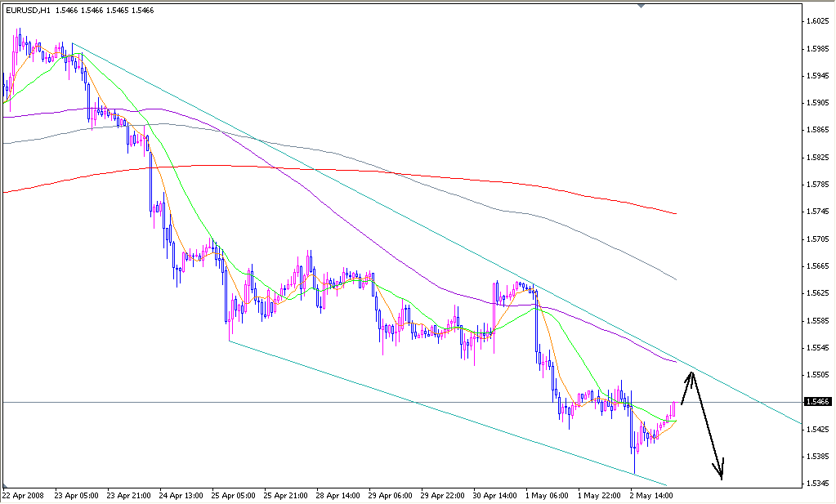
Task: Click the 1.6025 price axis label
Action: [x=818, y=21]
